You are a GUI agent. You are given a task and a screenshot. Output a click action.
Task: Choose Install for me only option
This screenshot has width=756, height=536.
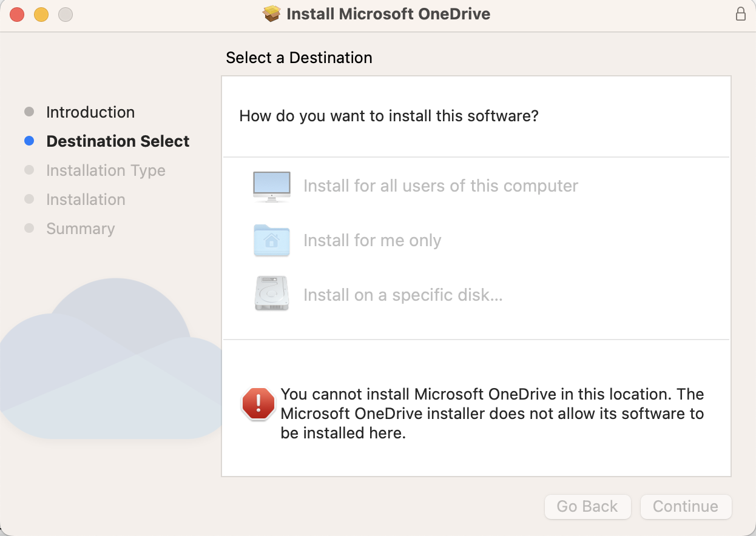coord(372,240)
